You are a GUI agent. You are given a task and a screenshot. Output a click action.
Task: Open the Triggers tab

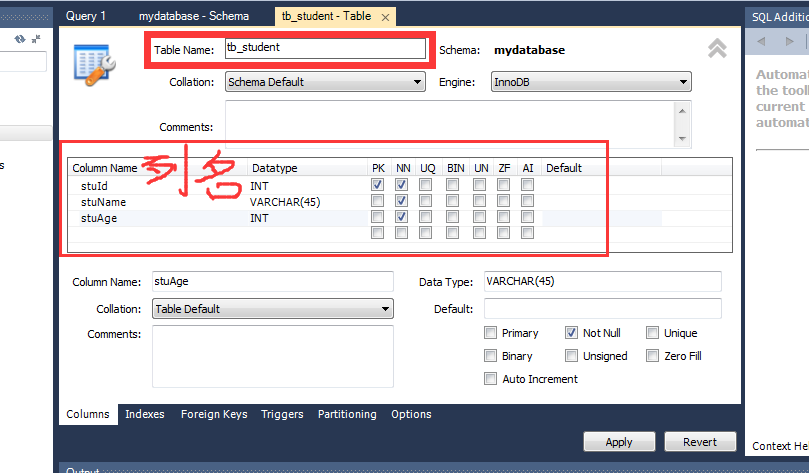point(282,414)
